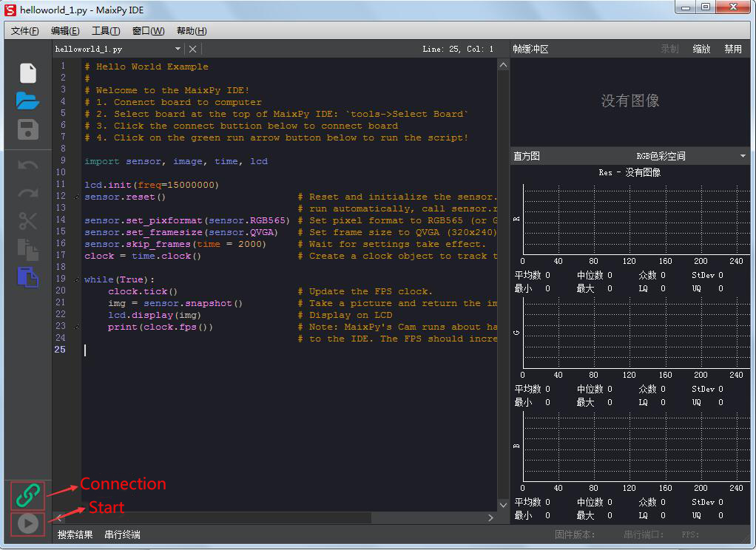Screen dimensions: 756x550
Task: Click the undo arrow in the sidebar
Action: (x=28, y=166)
